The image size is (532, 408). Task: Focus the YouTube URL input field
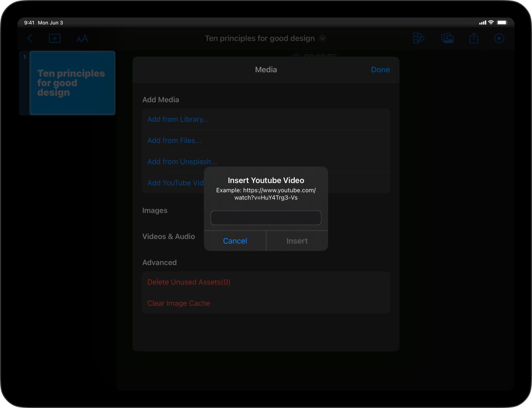pos(266,218)
